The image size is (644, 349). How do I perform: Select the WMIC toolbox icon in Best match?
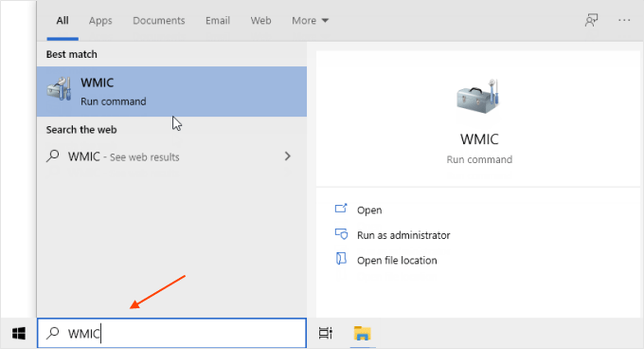pos(59,89)
